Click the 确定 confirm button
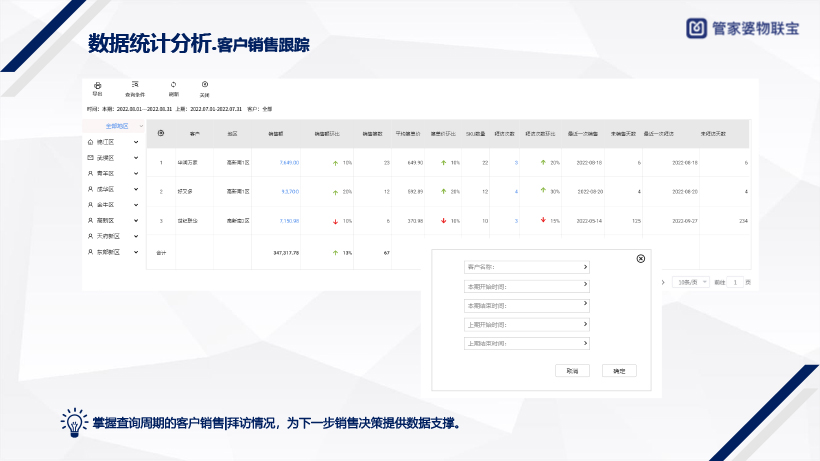 pos(619,370)
